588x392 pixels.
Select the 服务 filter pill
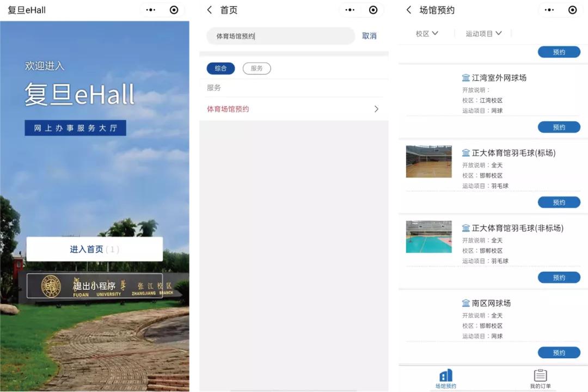[x=256, y=68]
